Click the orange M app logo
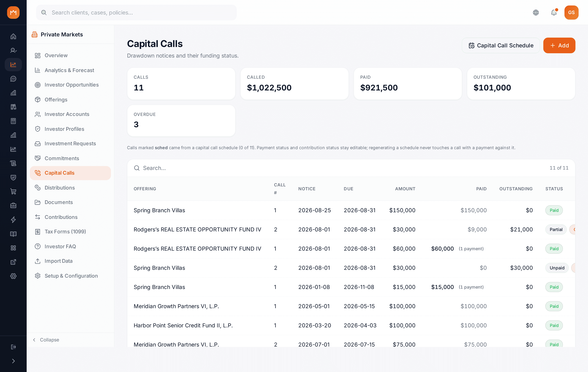 (13, 13)
